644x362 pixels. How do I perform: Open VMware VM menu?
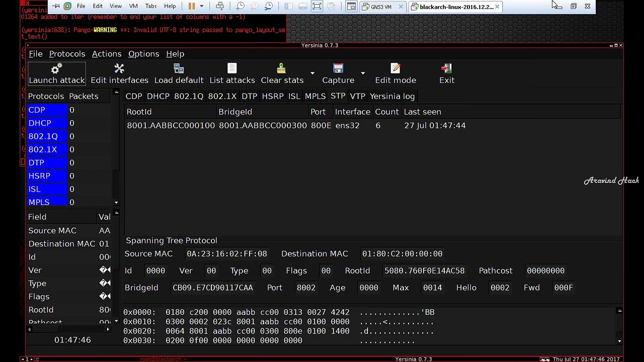tap(133, 6)
